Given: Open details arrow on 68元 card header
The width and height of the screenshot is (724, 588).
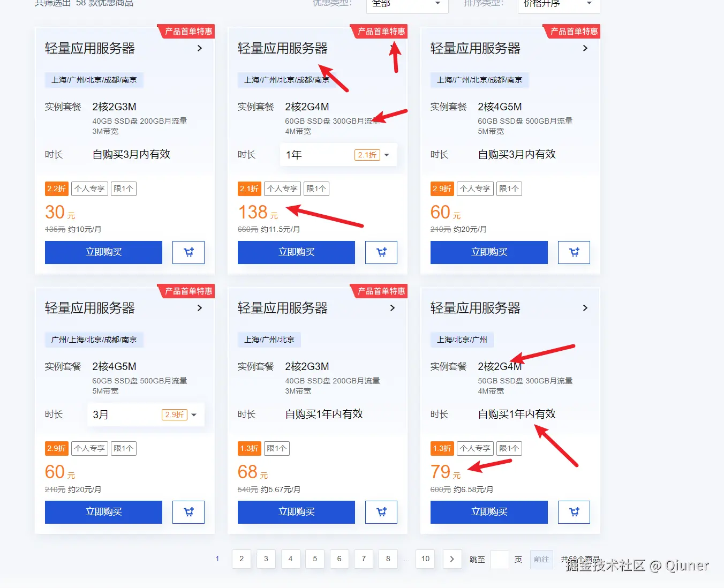Looking at the screenshot, I should pos(393,308).
